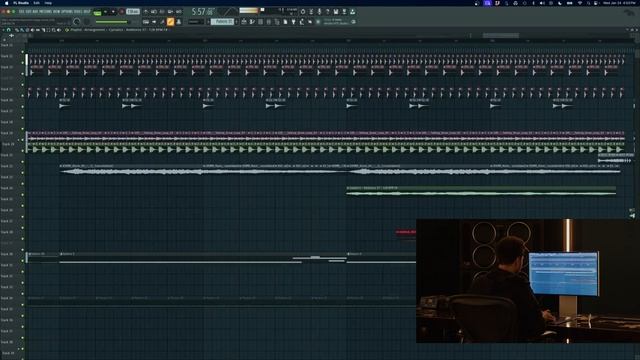
Task: Open the ADD menu in FL Studio
Action: pyautogui.click(x=36, y=11)
